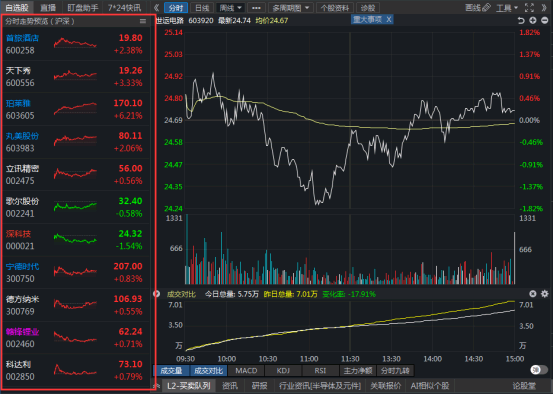
Task: Click 世运电路 603920 stock title
Action: coord(185,20)
